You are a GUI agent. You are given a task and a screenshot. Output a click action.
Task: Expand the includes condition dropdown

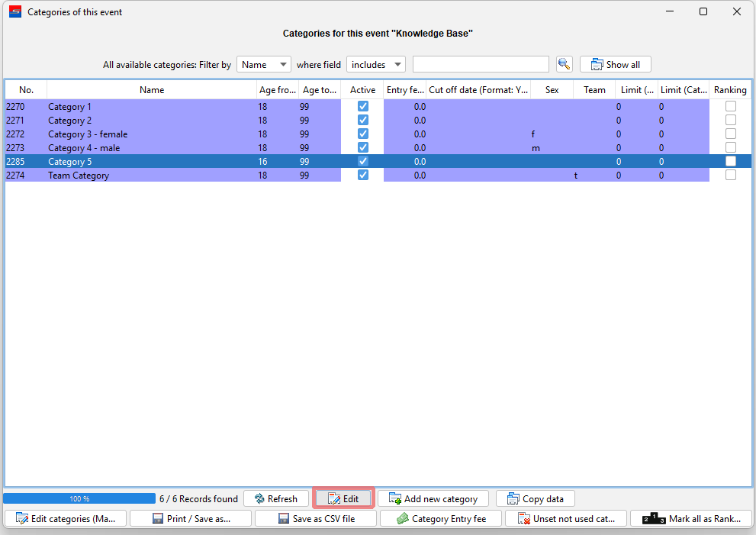coord(375,65)
